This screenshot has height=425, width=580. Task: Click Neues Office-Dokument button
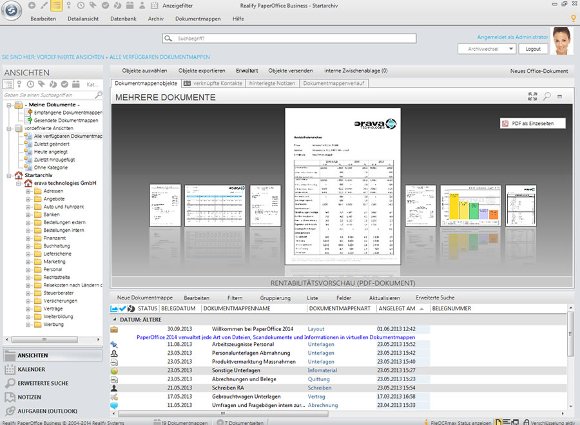click(539, 71)
